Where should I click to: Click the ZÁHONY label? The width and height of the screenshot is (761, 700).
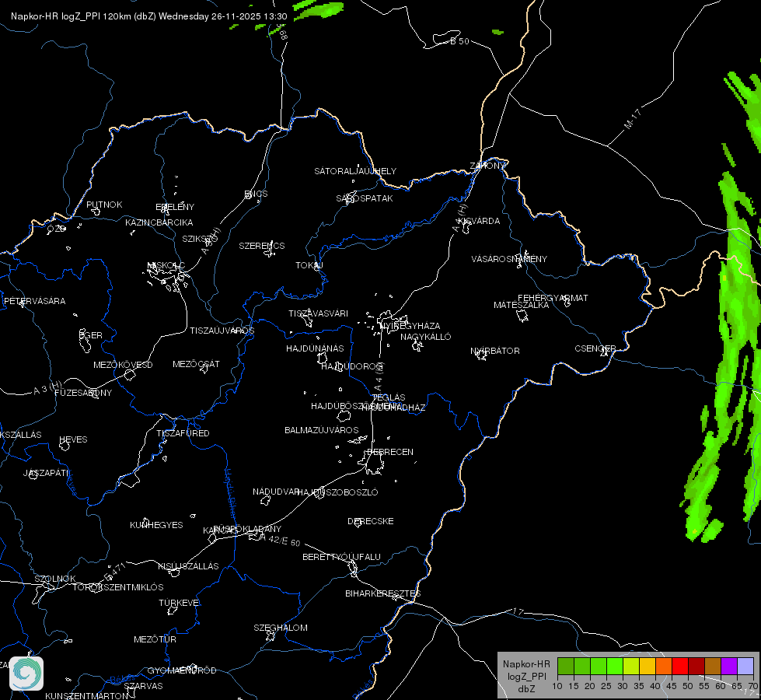pos(488,166)
